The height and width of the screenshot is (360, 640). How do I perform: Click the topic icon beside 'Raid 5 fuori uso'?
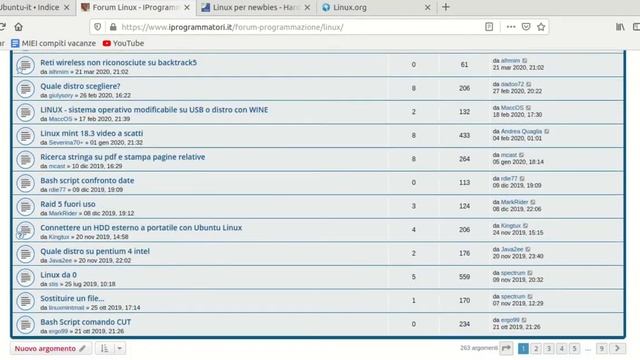click(25, 207)
